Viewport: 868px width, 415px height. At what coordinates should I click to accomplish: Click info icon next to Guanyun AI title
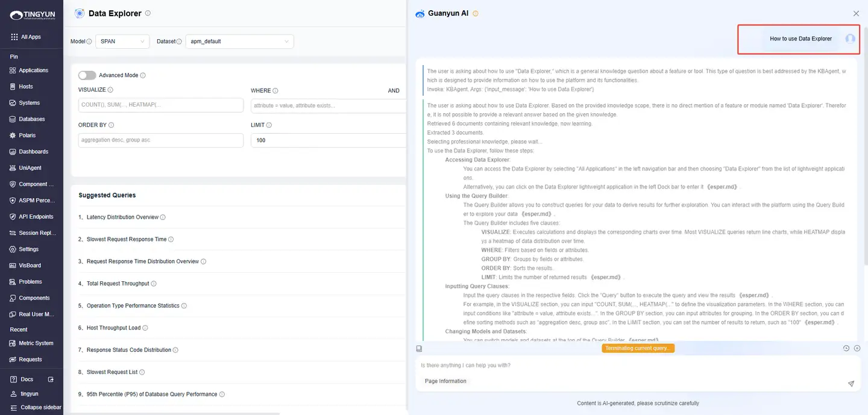coord(476,13)
